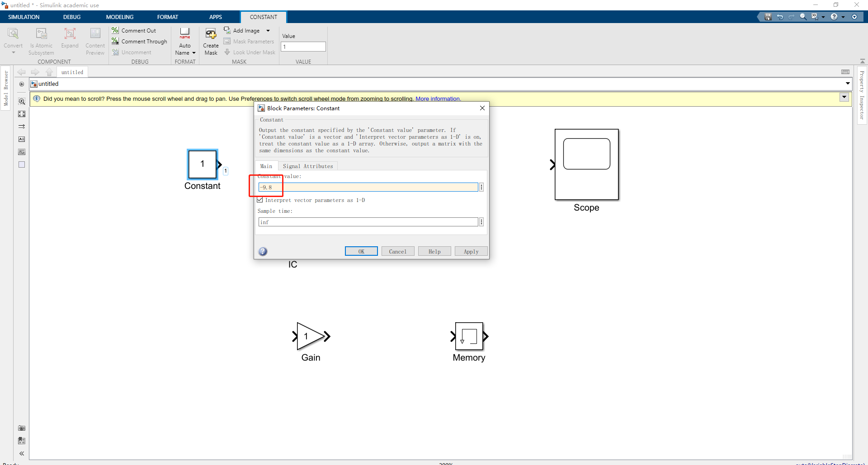Click the dialog help question mark icon
Viewport: 868px width, 465px height.
coord(263,252)
